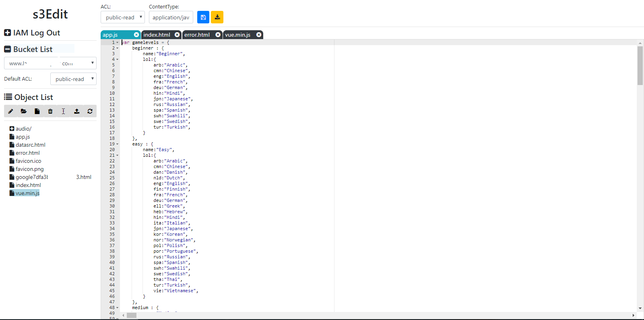The height and width of the screenshot is (320, 644).
Task: Open the bucket selection dropdown
Action: [50, 63]
